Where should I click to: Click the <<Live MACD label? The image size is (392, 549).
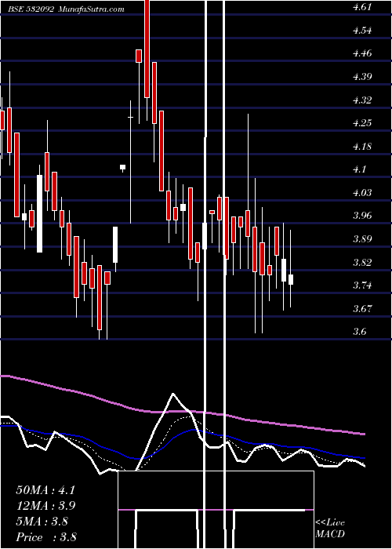tap(330, 529)
